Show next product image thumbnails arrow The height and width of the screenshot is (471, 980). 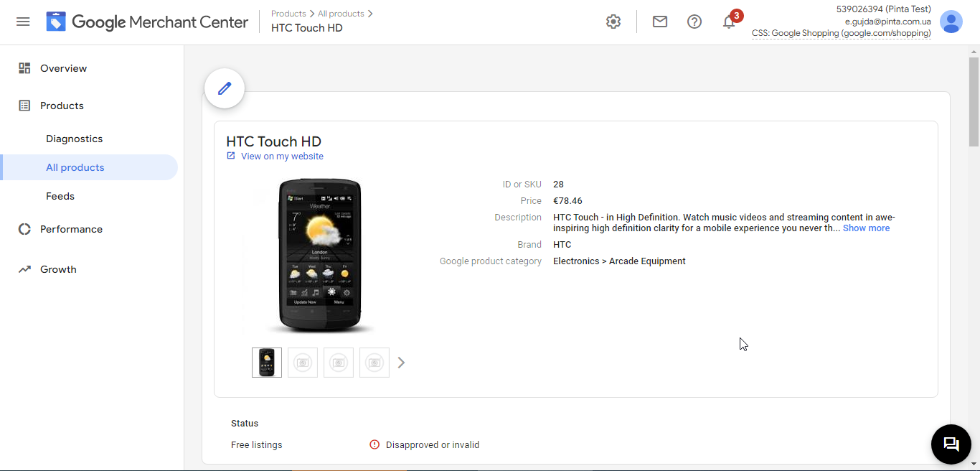click(401, 363)
